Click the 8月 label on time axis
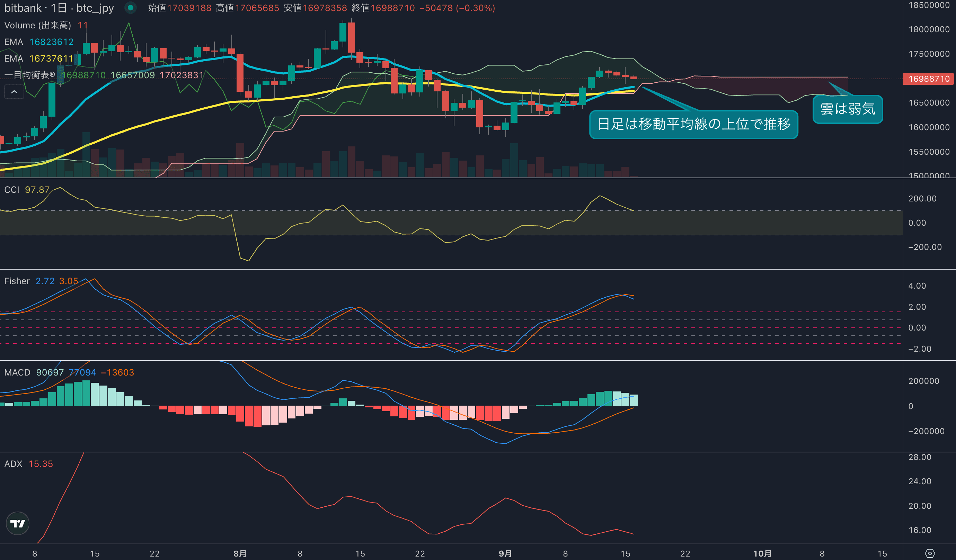This screenshot has width=956, height=560. 240,553
